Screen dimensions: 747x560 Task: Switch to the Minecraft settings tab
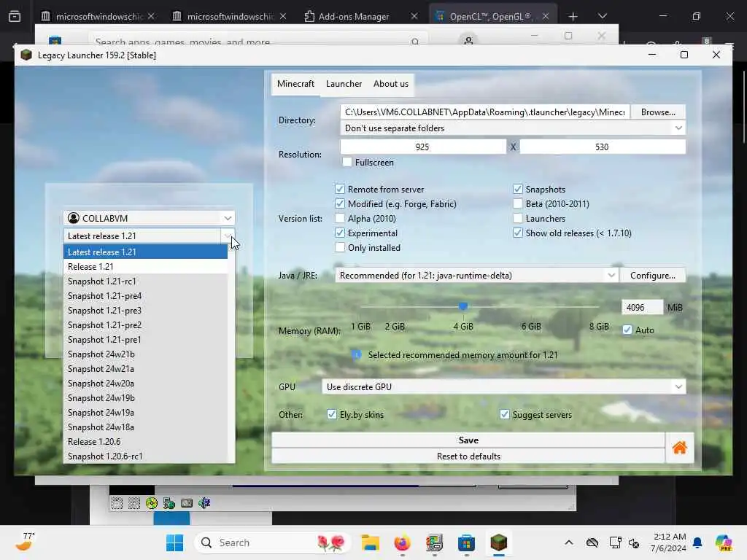point(296,84)
